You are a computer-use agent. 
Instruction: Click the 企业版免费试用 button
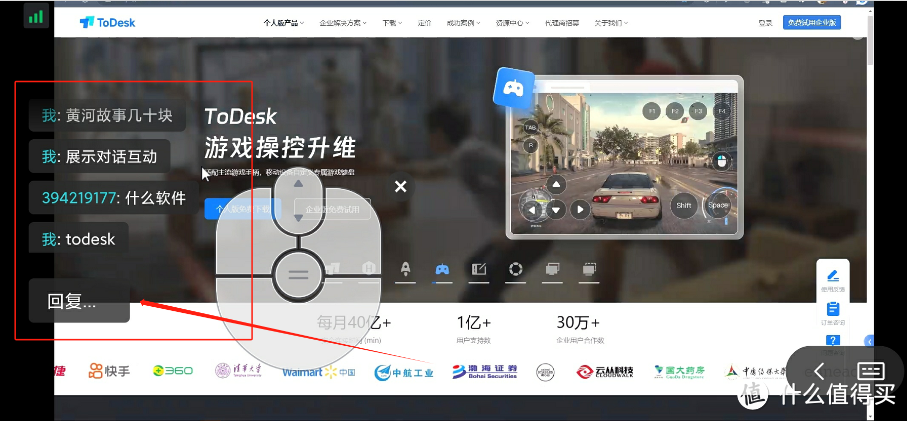(332, 209)
